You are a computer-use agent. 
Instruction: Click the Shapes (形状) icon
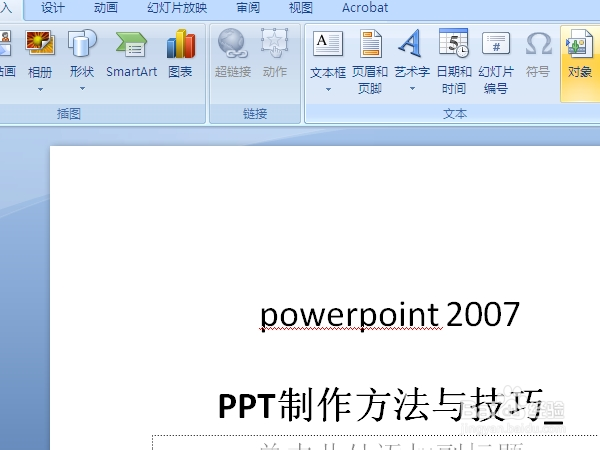coord(82,43)
